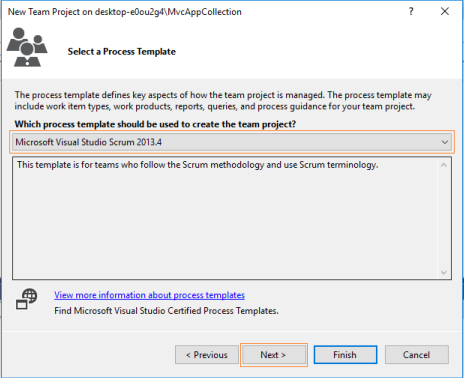Click the Which process template question label
464x378 pixels.
point(155,124)
